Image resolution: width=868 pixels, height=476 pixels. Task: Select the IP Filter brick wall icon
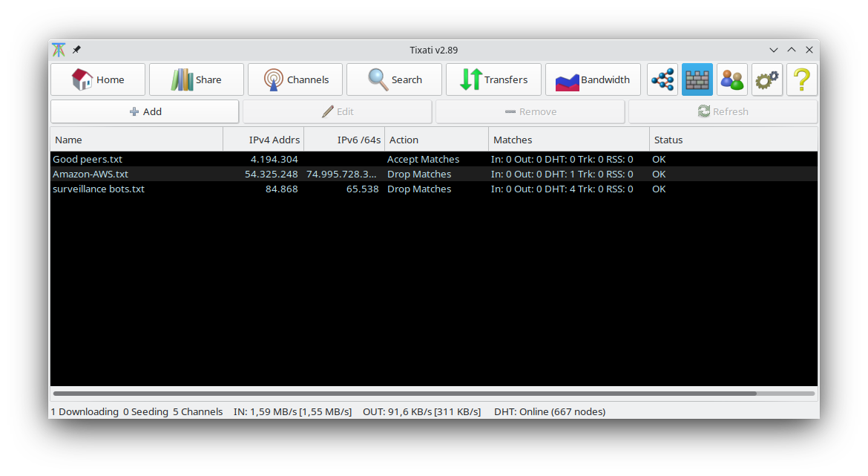click(697, 79)
